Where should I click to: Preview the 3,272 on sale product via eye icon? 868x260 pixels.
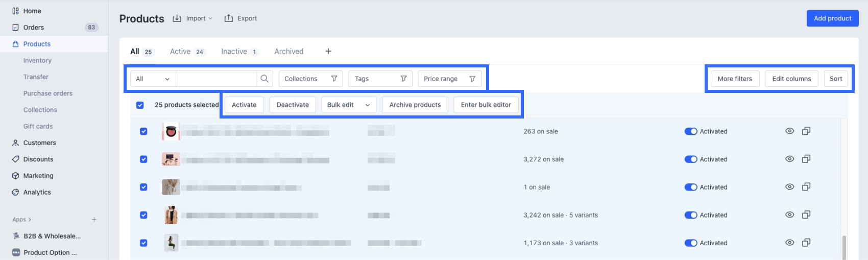tap(789, 159)
